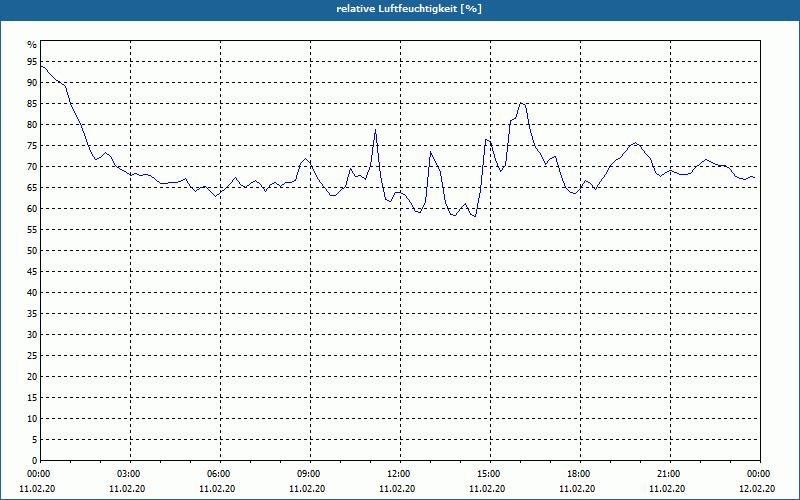The image size is (800, 500).
Task: Pick the 15:00 time label
Action: tap(490, 474)
